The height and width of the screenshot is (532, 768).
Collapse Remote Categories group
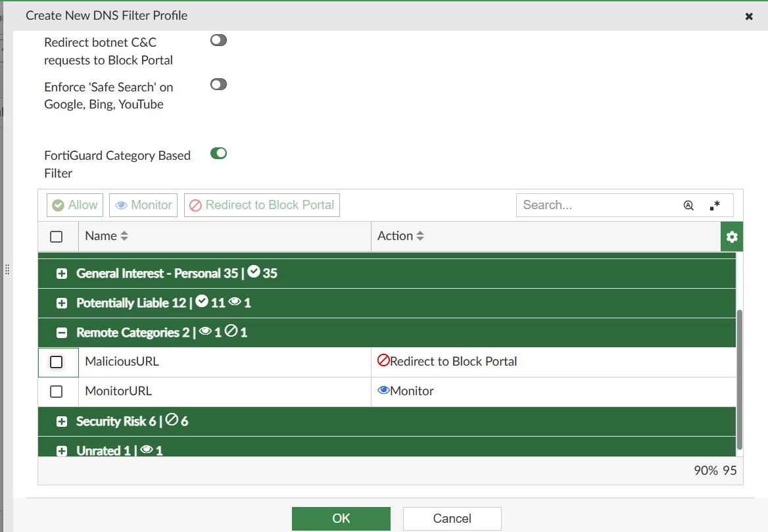[62, 333]
